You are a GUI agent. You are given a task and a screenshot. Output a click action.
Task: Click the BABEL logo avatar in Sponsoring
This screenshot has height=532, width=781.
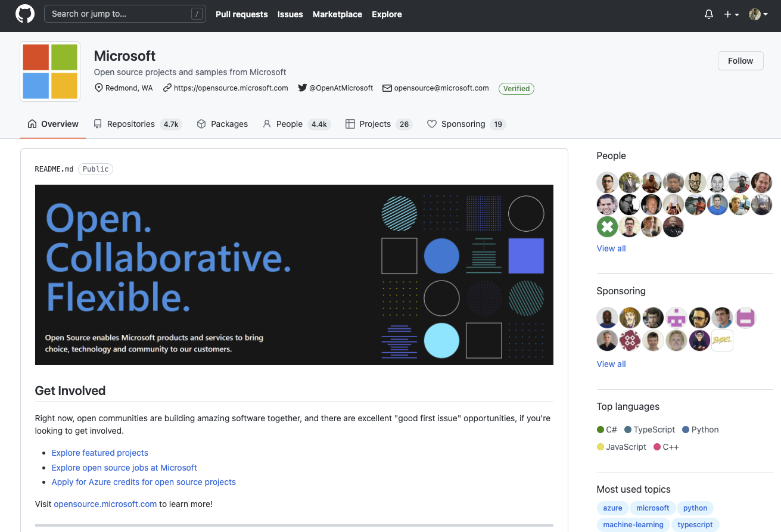722,340
